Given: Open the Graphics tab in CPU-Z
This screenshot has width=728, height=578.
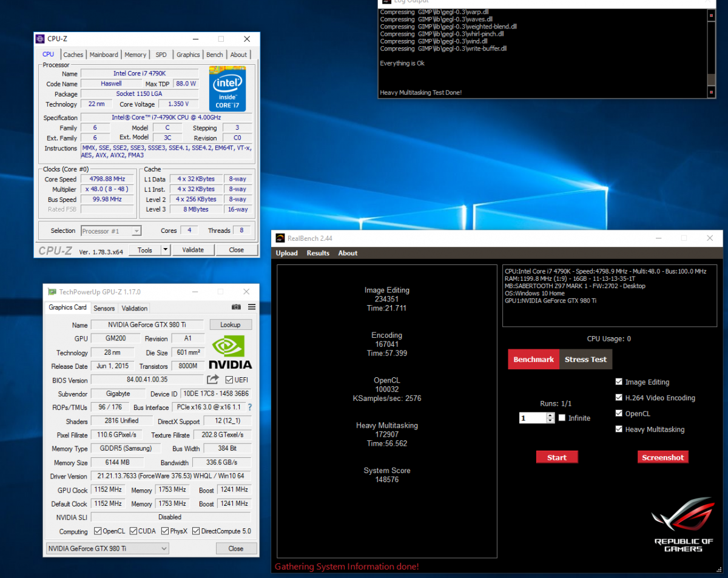Looking at the screenshot, I should [188, 55].
